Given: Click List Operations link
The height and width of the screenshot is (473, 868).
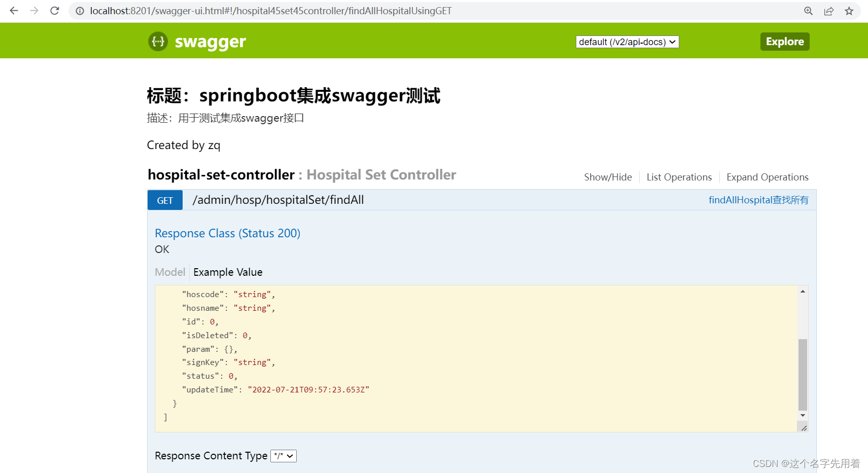Looking at the screenshot, I should point(679,177).
